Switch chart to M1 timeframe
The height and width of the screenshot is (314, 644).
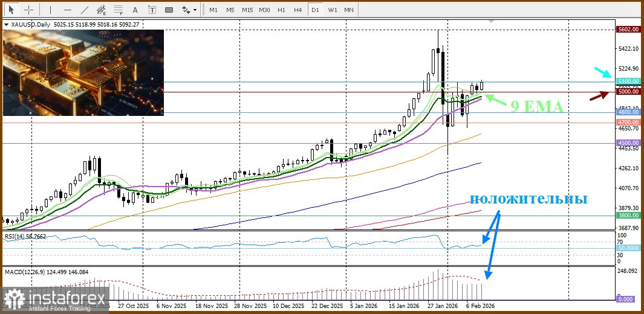[x=213, y=10]
